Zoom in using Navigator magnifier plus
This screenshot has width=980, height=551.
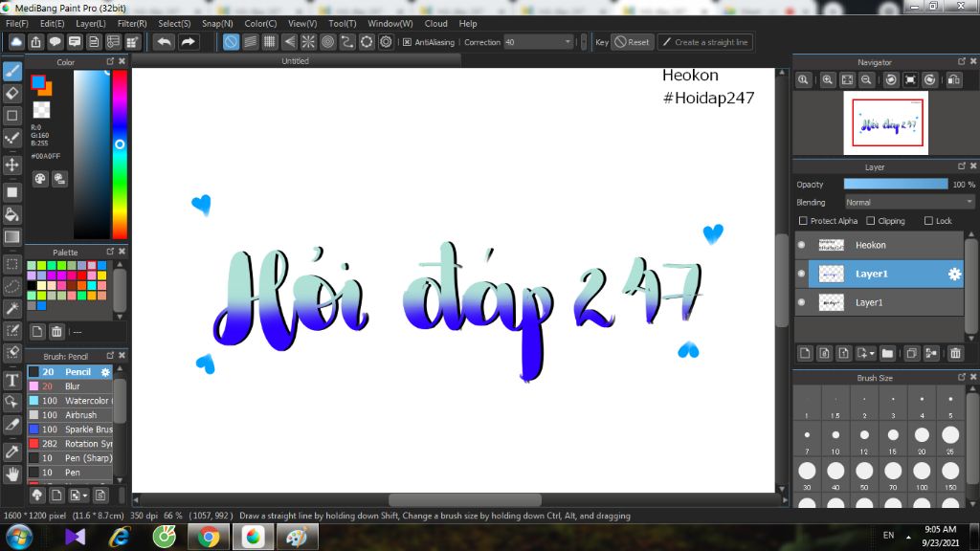point(828,80)
